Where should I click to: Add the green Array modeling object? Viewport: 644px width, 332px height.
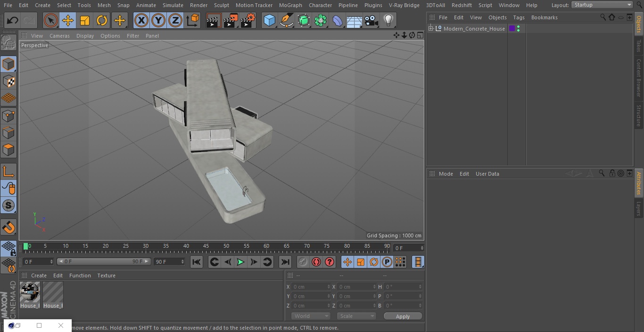click(x=321, y=21)
